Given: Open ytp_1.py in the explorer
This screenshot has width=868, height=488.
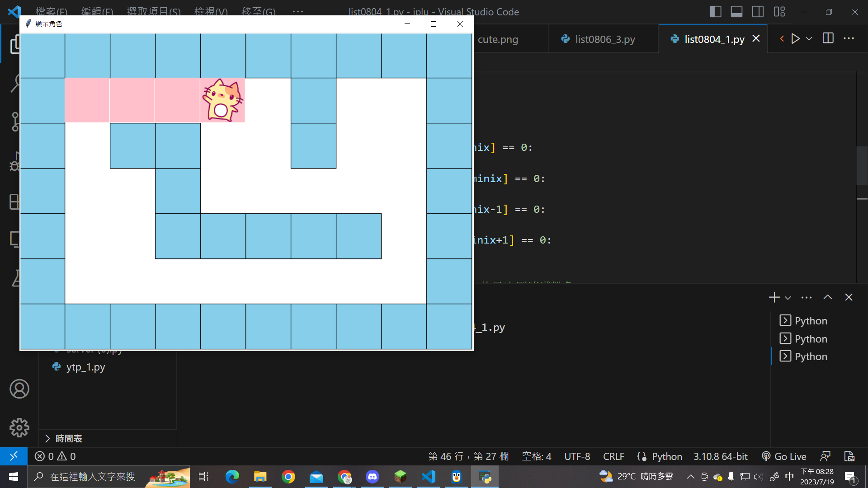Looking at the screenshot, I should click(85, 367).
